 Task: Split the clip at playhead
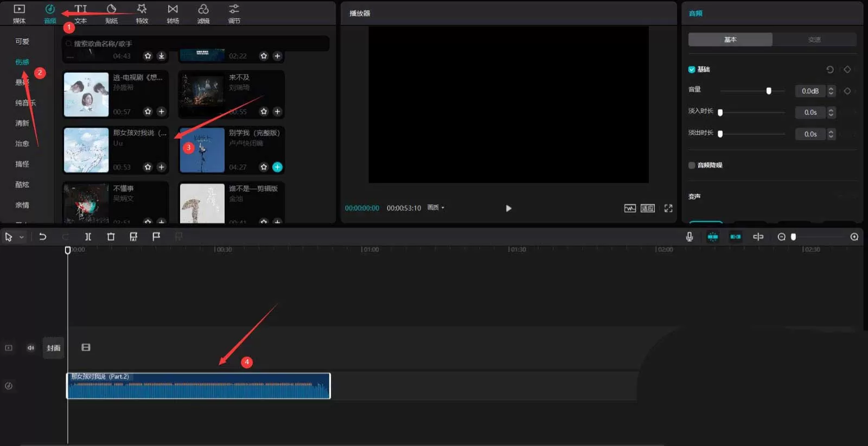88,237
